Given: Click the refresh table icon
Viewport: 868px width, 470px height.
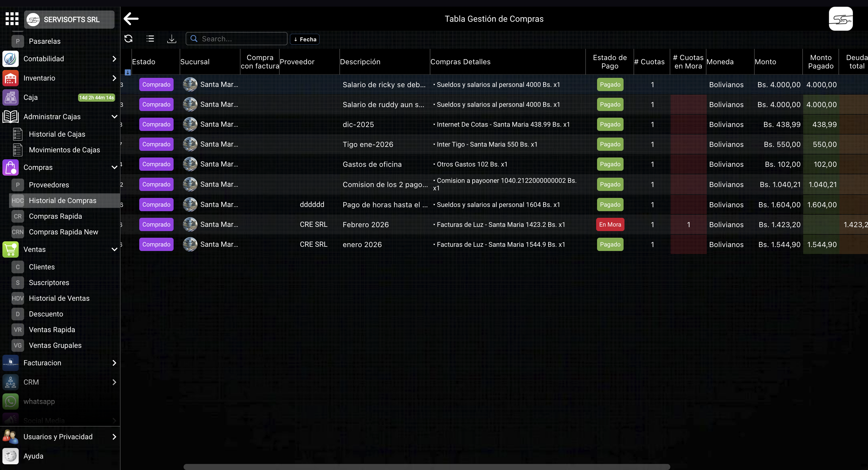Looking at the screenshot, I should click(x=128, y=39).
